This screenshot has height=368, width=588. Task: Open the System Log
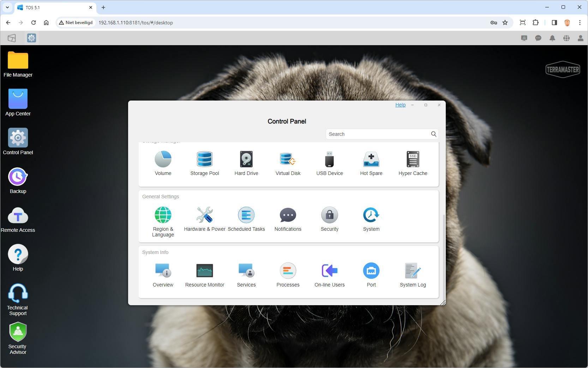pyautogui.click(x=413, y=275)
